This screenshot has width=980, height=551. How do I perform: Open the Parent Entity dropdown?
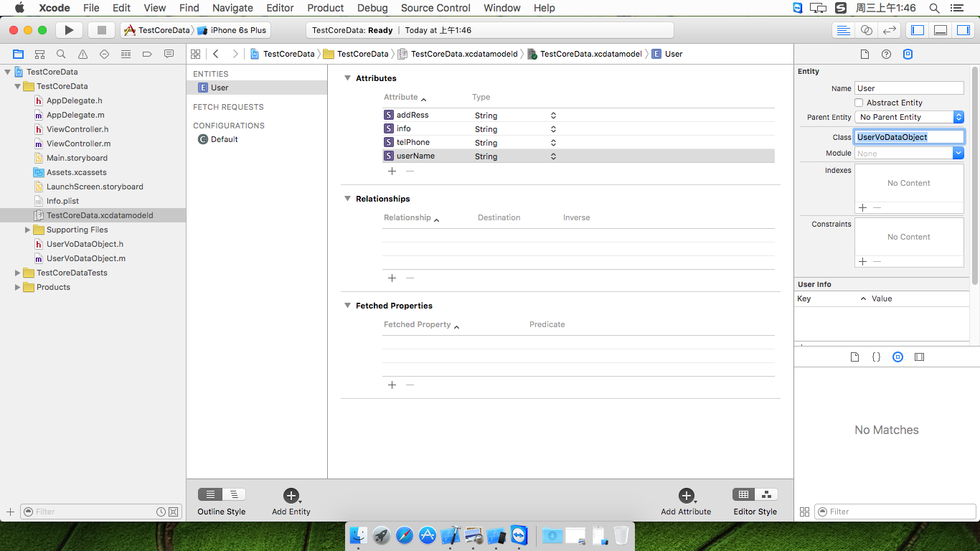pos(909,117)
